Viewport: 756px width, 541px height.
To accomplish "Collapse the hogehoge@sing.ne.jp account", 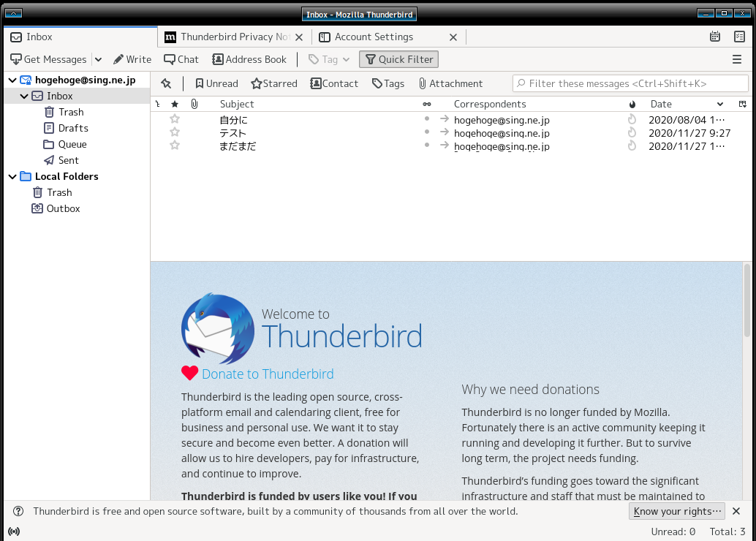I will (12, 80).
